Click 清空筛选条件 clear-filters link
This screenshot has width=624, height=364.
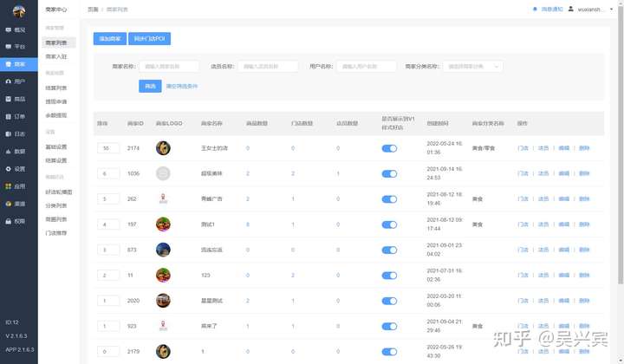[181, 86]
